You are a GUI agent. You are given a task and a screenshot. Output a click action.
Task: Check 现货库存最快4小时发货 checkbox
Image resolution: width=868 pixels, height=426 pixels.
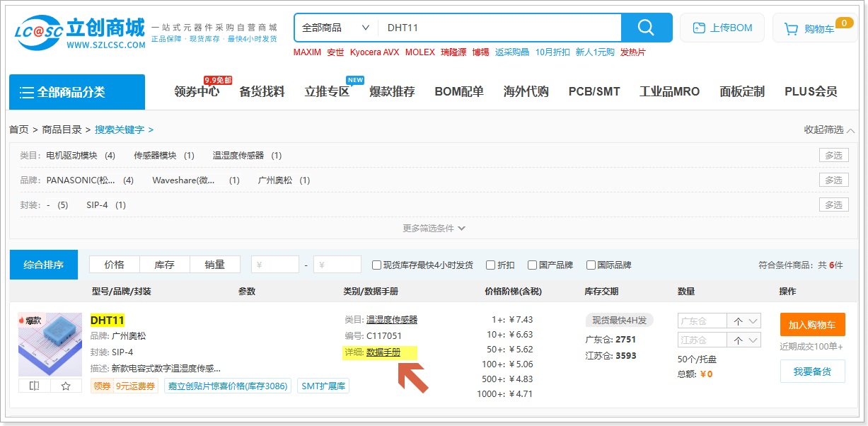click(377, 265)
